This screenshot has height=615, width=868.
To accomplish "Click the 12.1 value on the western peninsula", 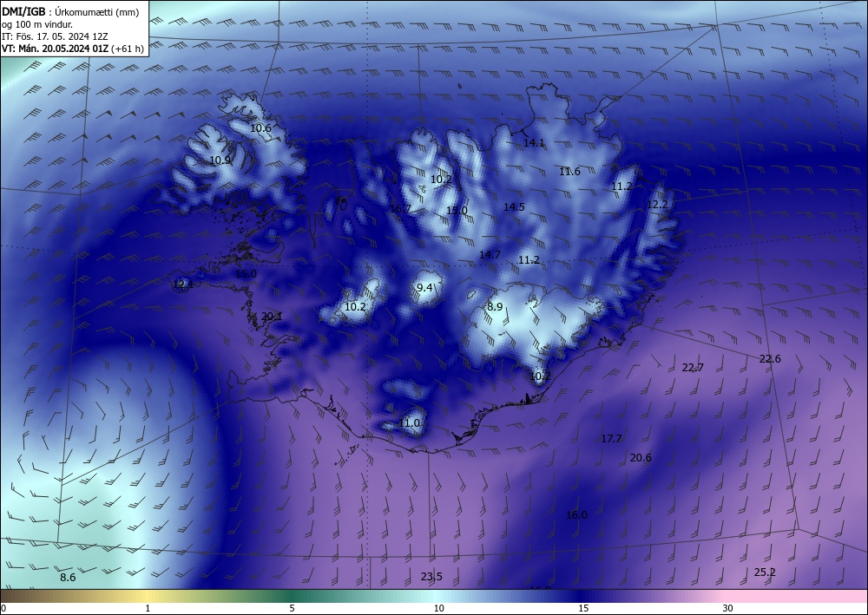I will (x=183, y=285).
